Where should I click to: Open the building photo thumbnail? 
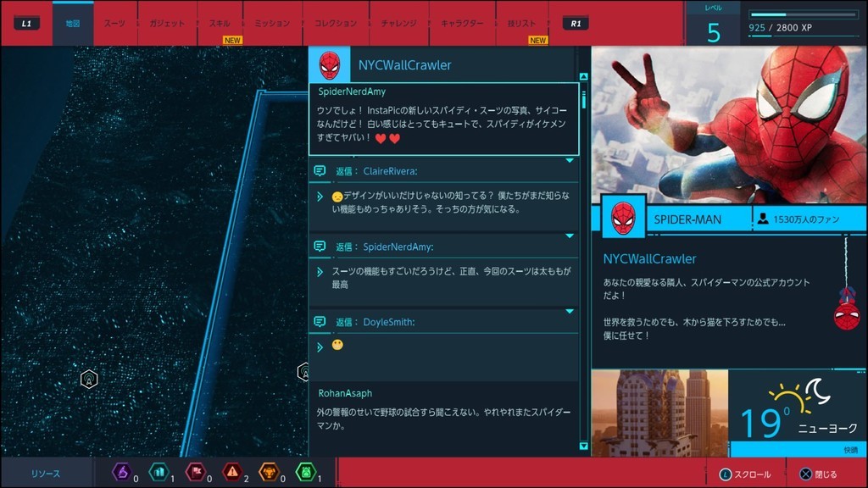click(659, 413)
